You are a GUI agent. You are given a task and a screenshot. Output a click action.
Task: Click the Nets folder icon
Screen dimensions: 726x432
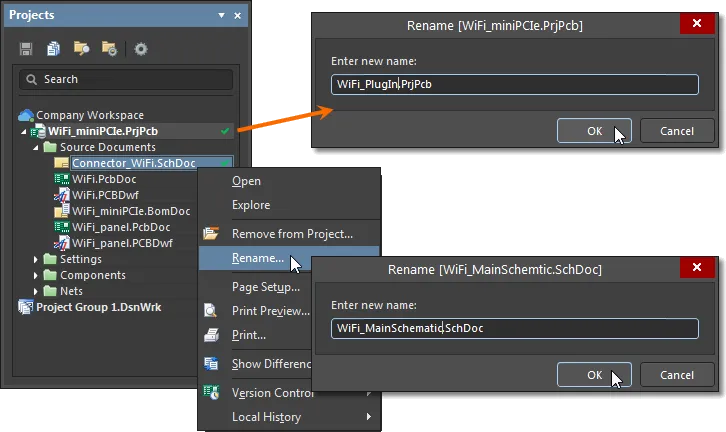click(x=50, y=291)
